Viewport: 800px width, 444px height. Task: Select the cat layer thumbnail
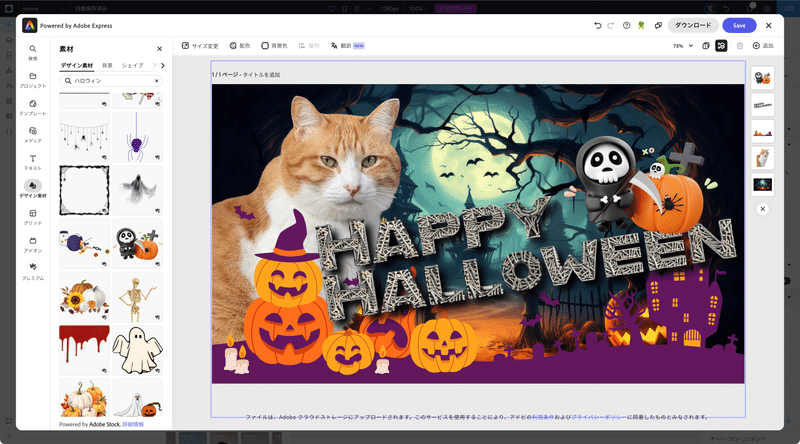tap(762, 158)
